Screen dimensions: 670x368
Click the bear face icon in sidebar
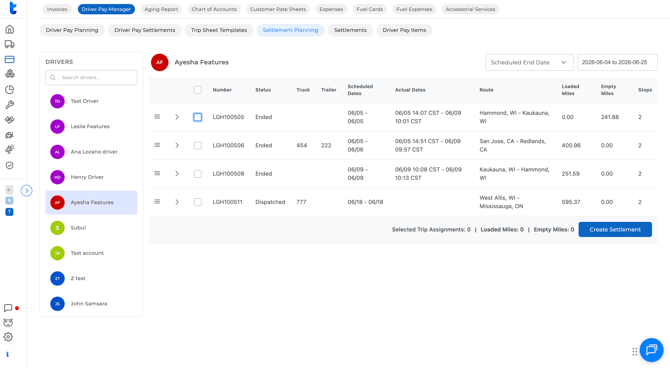pyautogui.click(x=8, y=323)
